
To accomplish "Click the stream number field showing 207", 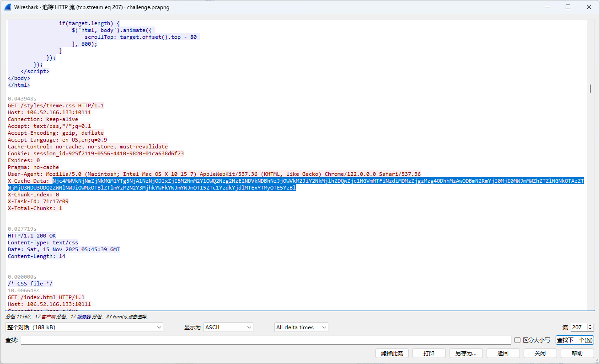I will click(578, 327).
